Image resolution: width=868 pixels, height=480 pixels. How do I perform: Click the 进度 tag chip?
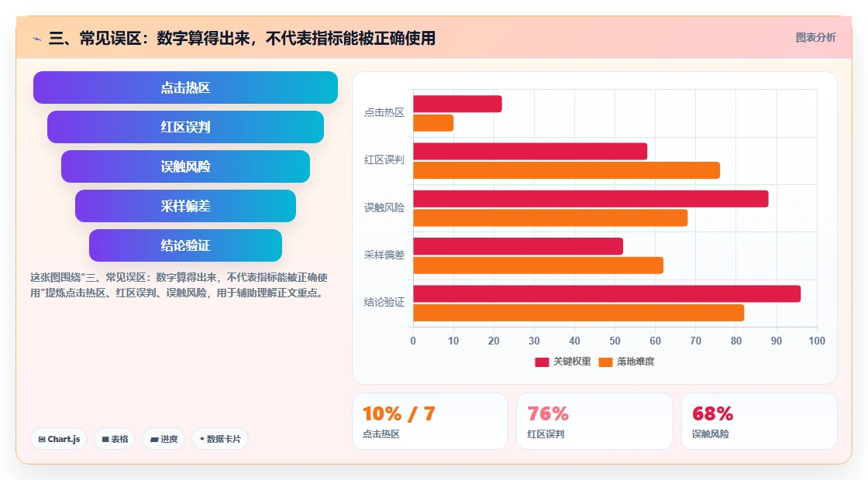164,439
